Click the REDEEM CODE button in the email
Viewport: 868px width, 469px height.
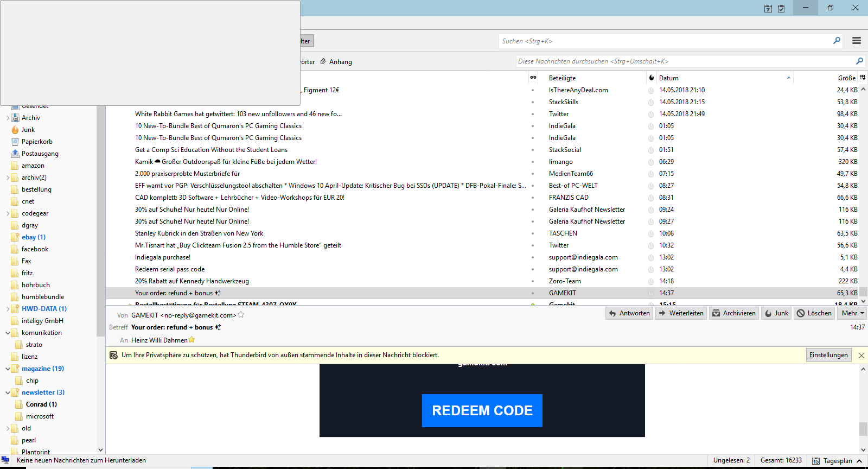tap(482, 410)
